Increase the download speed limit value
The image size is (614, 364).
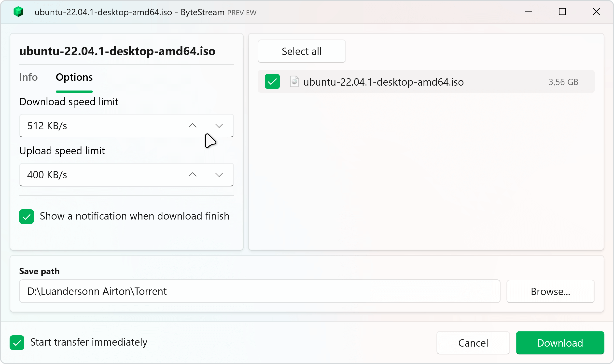pos(193,125)
